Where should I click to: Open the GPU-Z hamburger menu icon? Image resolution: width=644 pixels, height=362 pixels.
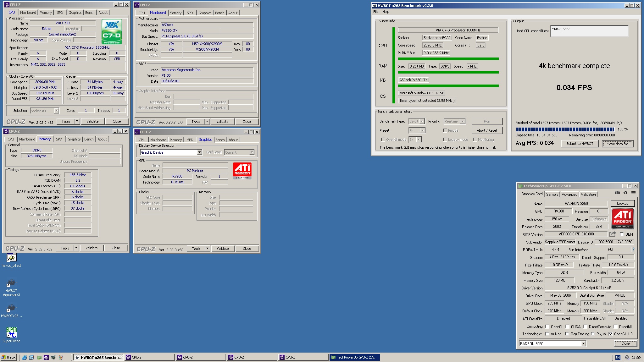click(634, 193)
